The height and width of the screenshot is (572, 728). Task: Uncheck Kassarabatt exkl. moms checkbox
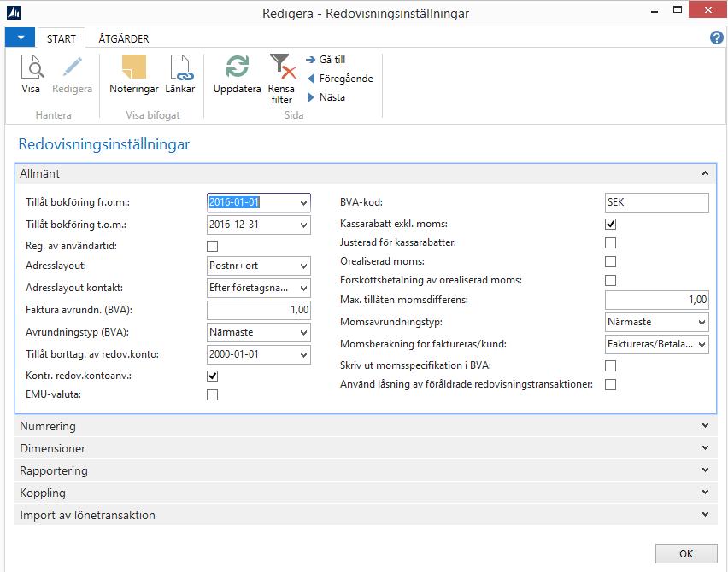coord(611,224)
